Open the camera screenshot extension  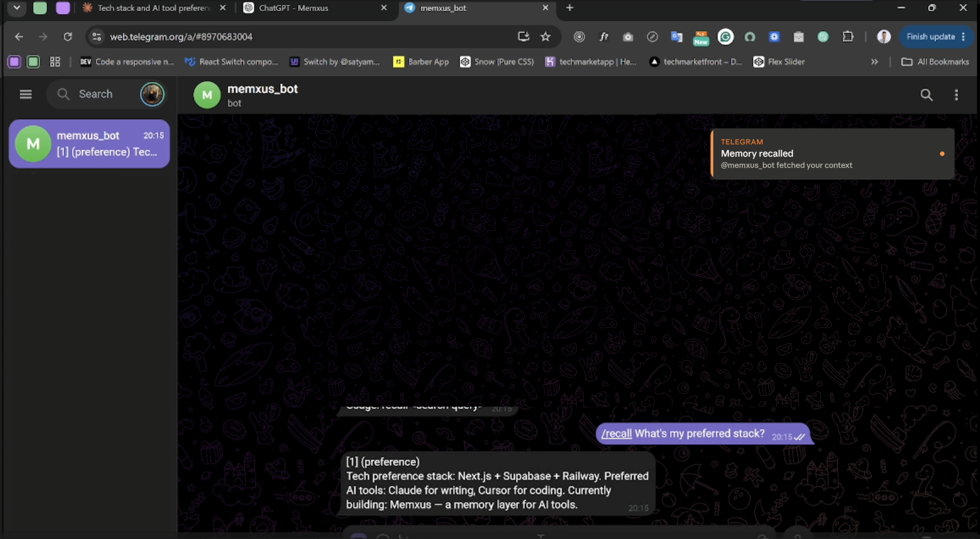628,37
